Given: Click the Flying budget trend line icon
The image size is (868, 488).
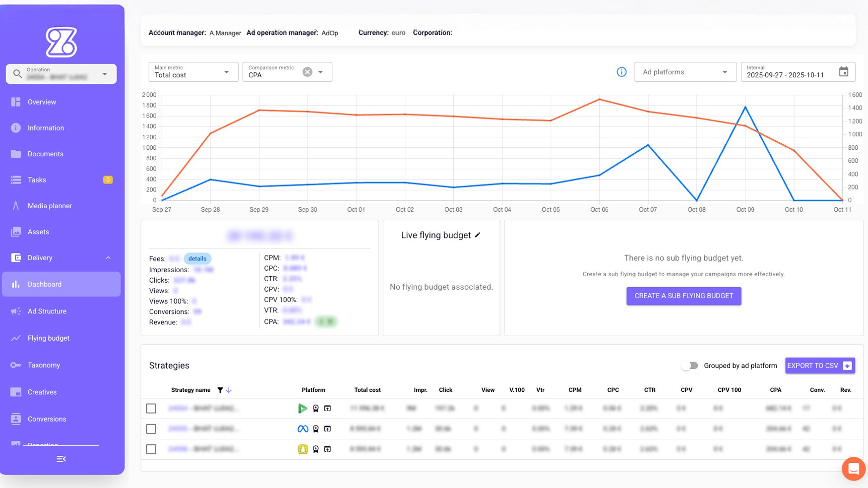Looking at the screenshot, I should click(x=16, y=338).
